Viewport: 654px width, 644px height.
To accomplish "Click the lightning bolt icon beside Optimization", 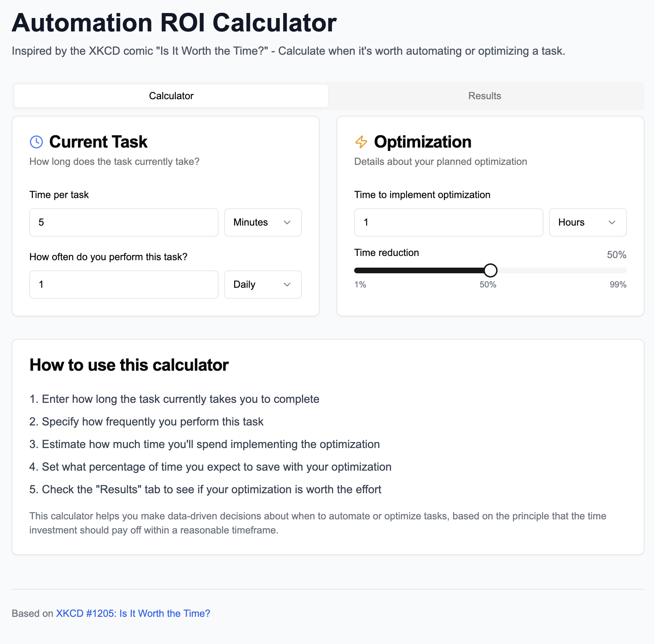I will (361, 142).
